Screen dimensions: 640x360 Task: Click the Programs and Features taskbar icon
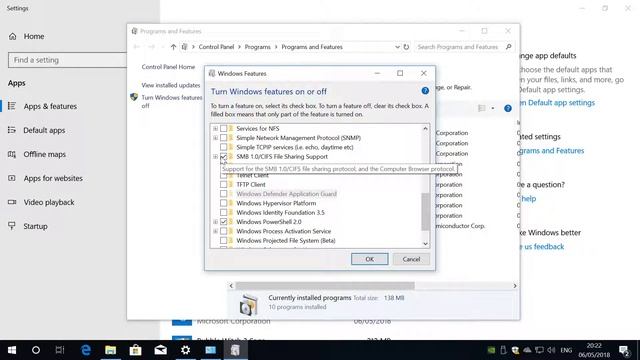coord(236,350)
